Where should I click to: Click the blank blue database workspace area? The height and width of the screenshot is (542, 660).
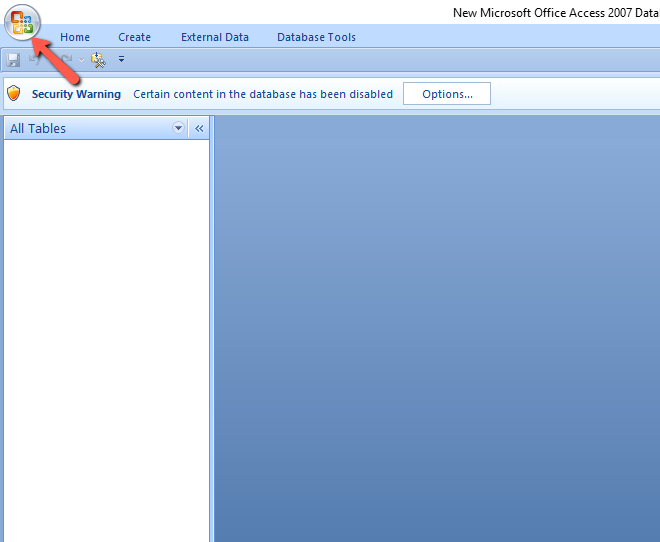[x=435, y=330]
